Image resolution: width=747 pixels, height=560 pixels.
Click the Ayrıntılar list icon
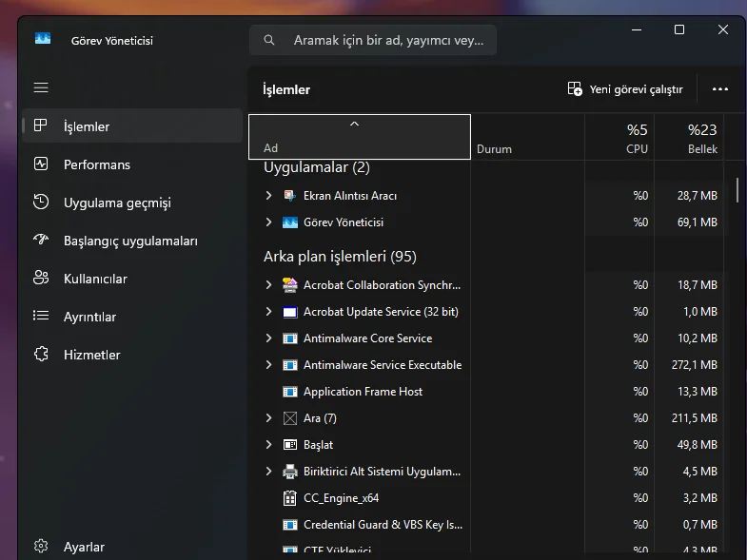coord(41,316)
